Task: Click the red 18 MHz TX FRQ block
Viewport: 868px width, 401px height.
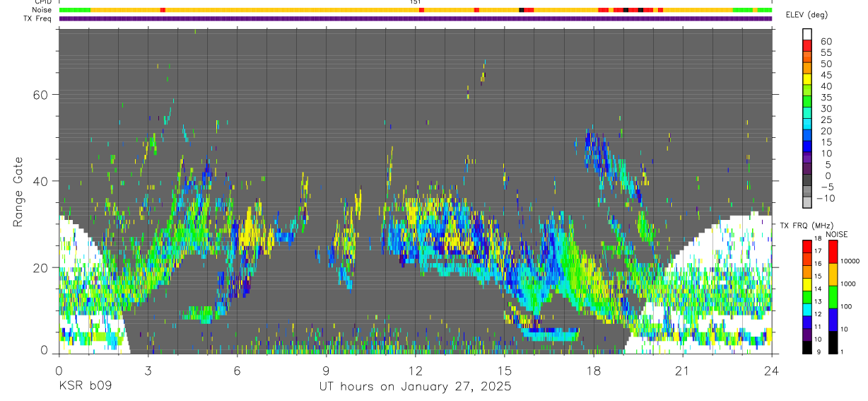Action: click(x=807, y=245)
